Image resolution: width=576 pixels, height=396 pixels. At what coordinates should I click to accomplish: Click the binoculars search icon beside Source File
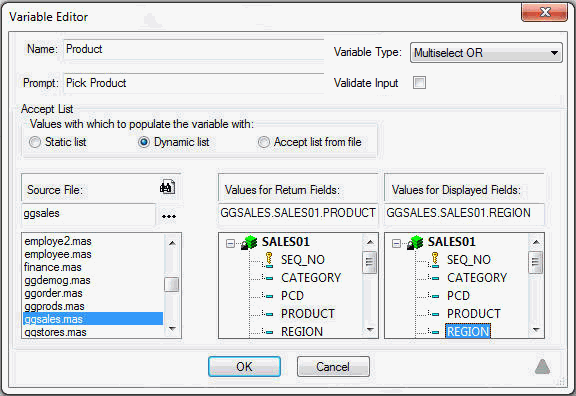tap(168, 187)
